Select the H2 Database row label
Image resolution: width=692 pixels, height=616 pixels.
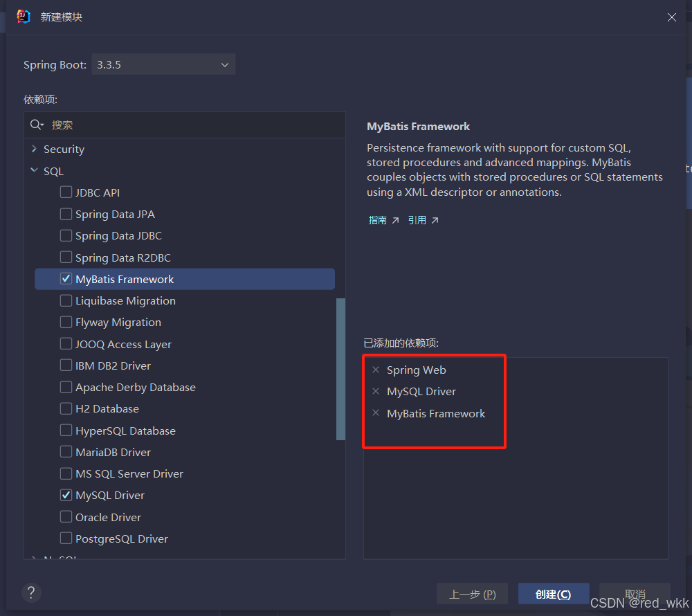[107, 409]
